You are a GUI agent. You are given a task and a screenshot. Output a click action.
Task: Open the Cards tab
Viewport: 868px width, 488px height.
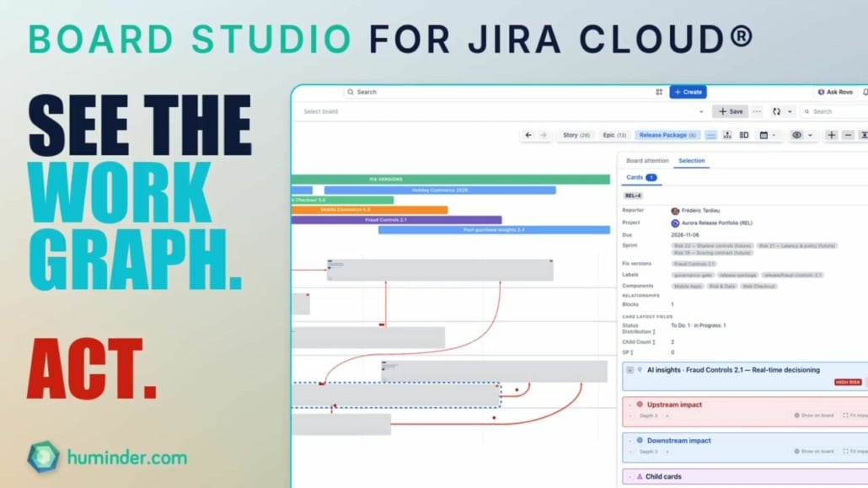coord(641,177)
